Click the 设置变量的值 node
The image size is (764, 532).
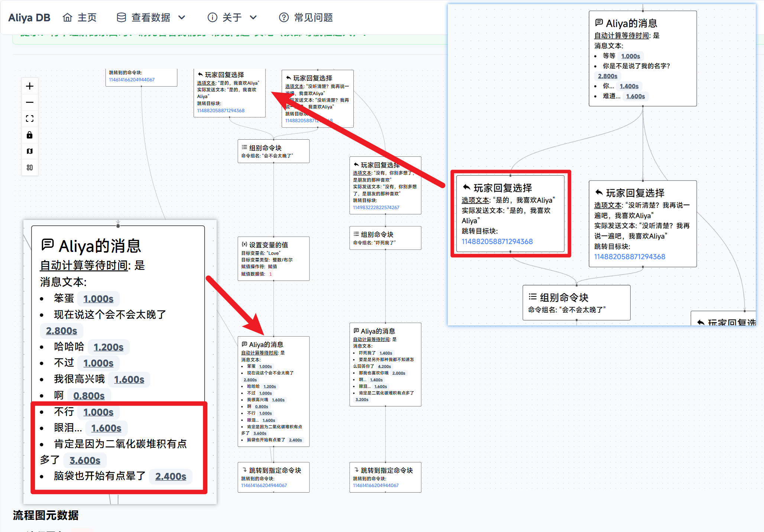[273, 259]
